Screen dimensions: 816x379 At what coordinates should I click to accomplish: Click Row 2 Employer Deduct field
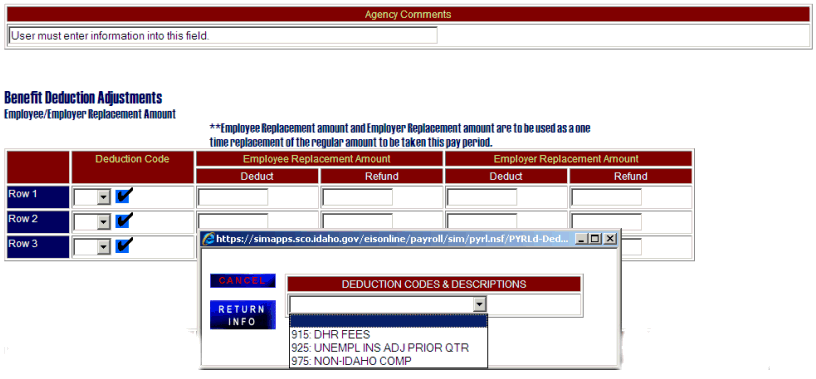(x=482, y=221)
